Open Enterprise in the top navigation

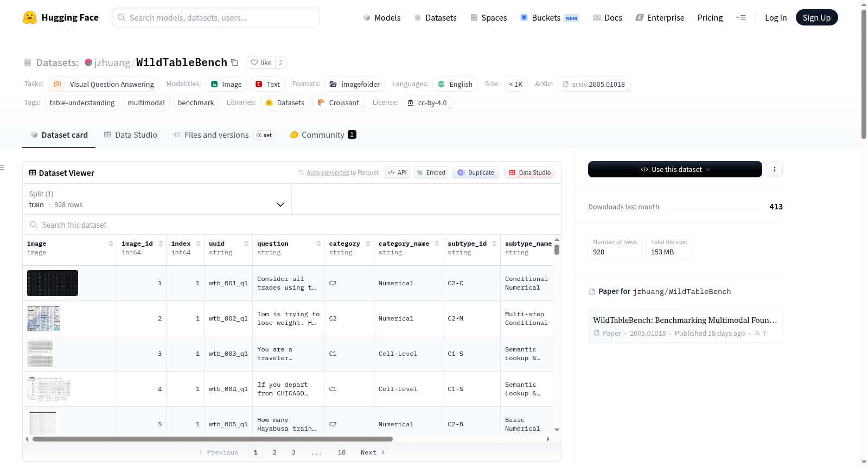coord(660,17)
